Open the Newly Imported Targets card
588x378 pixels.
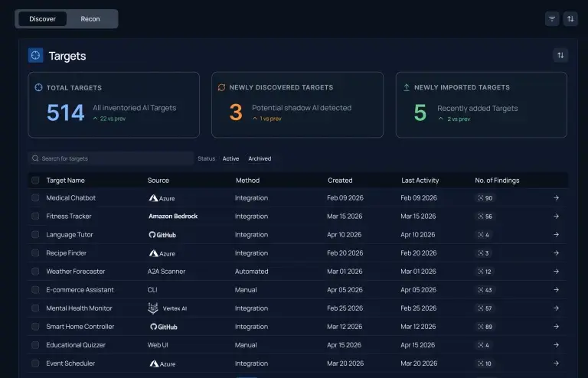[481, 105]
